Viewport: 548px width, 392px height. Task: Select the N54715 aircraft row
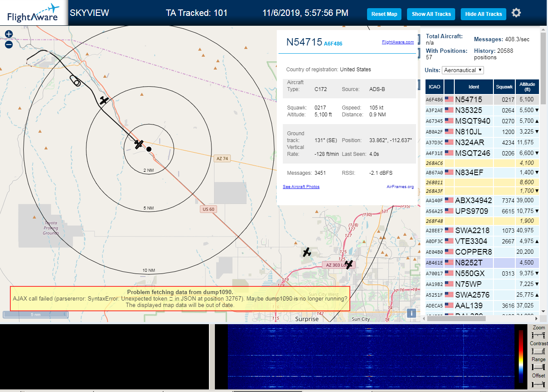click(x=482, y=99)
